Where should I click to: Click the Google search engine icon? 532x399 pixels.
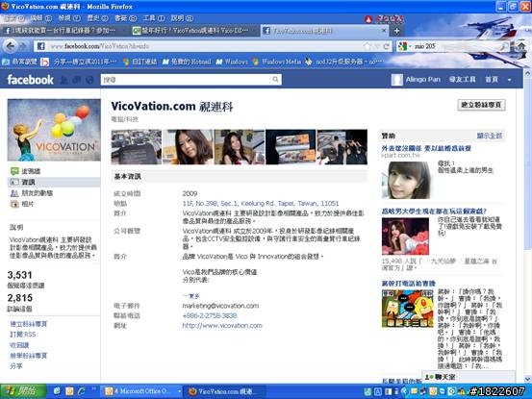click(x=403, y=46)
